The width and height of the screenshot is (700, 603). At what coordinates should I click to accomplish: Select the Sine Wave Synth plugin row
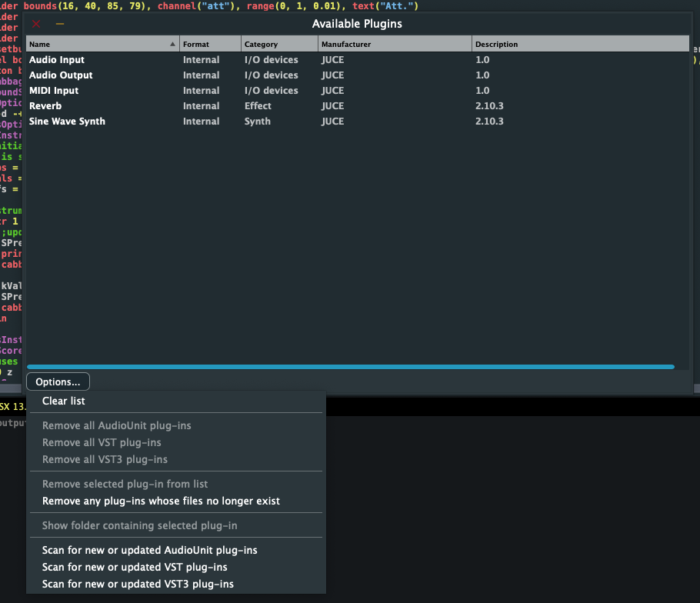[358, 122]
